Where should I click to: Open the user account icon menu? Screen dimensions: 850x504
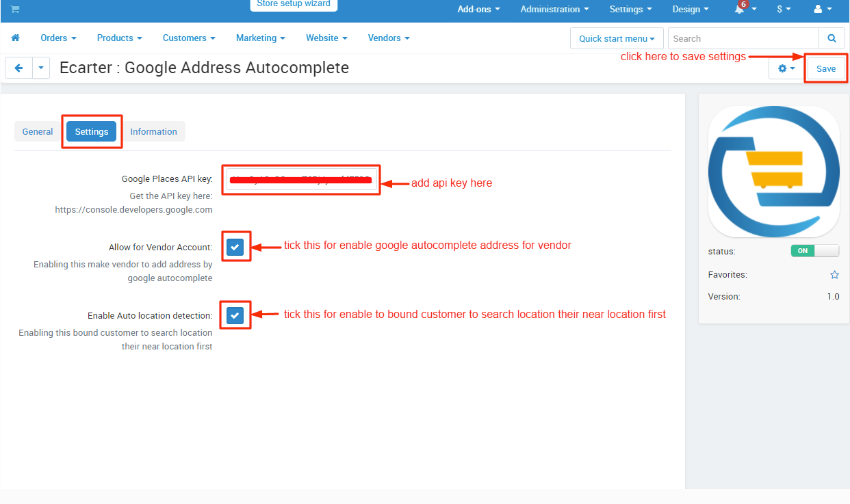[818, 10]
